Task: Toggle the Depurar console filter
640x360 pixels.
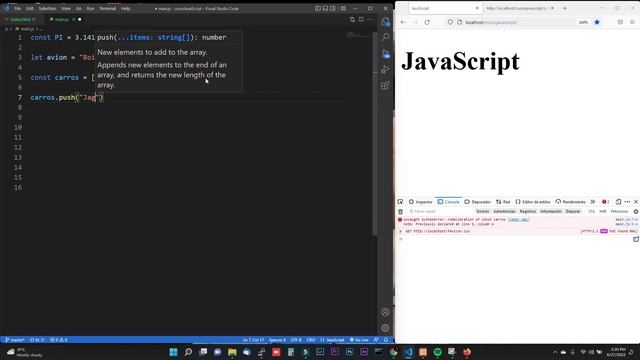Action: [x=573, y=211]
